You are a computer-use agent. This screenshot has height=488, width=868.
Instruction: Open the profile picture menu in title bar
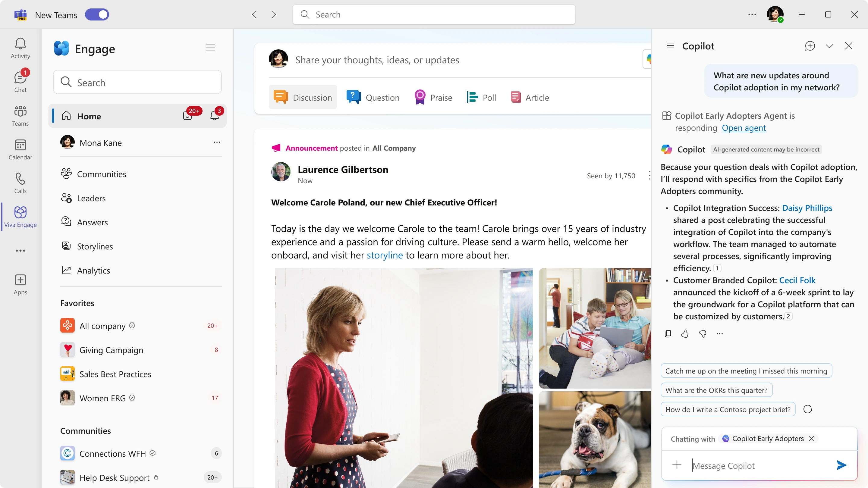point(775,14)
